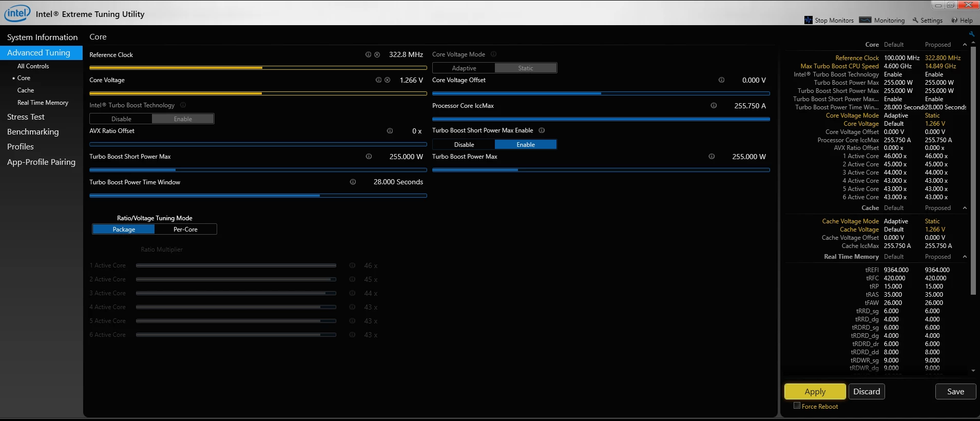980x421 pixels.
Task: Reset Reference Clock with circled-x icon
Action: tap(377, 54)
